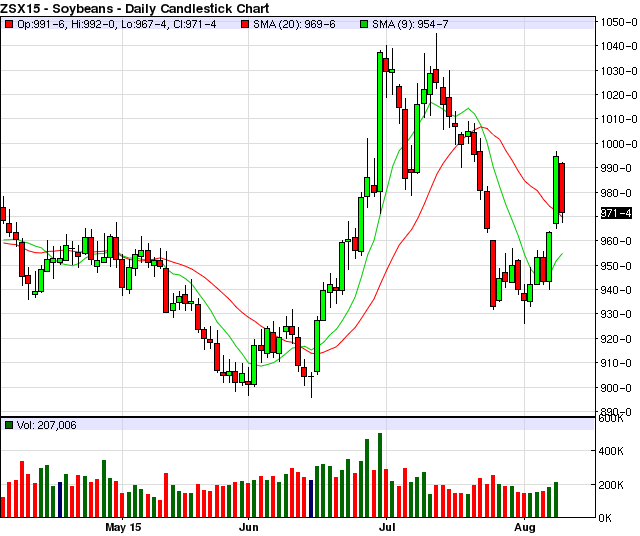
Task: Click the green SMA (9) legend swatch
Action: [x=364, y=24]
